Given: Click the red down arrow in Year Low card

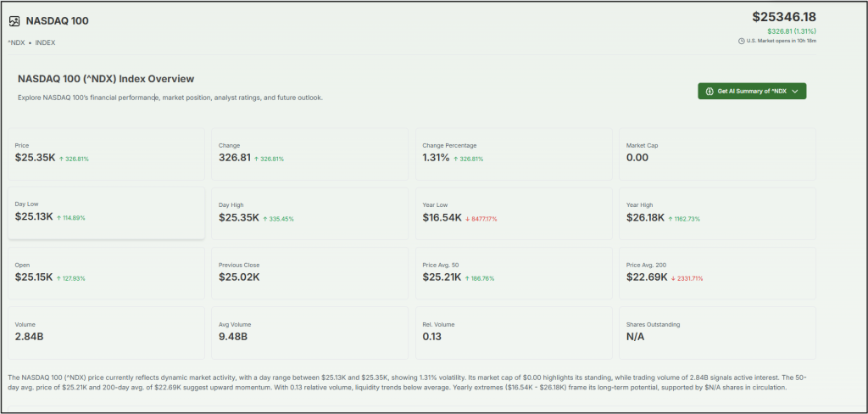Looking at the screenshot, I should (x=469, y=218).
